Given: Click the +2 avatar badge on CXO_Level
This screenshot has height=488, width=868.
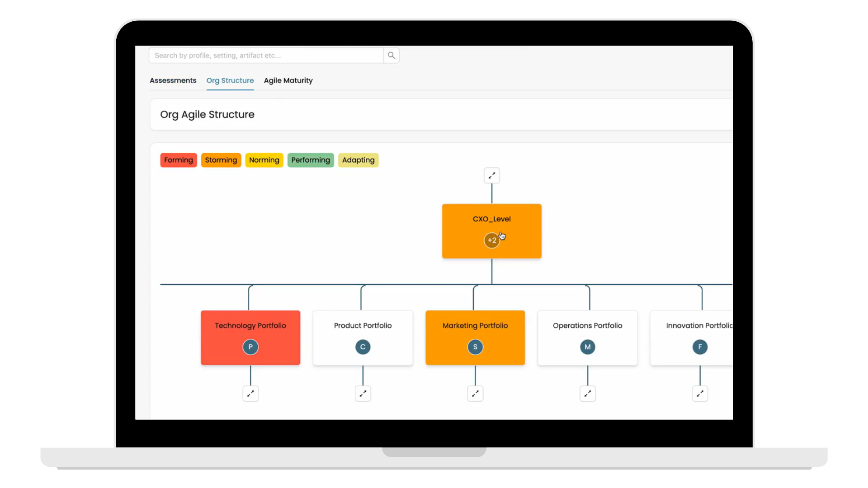Looking at the screenshot, I should [491, 240].
